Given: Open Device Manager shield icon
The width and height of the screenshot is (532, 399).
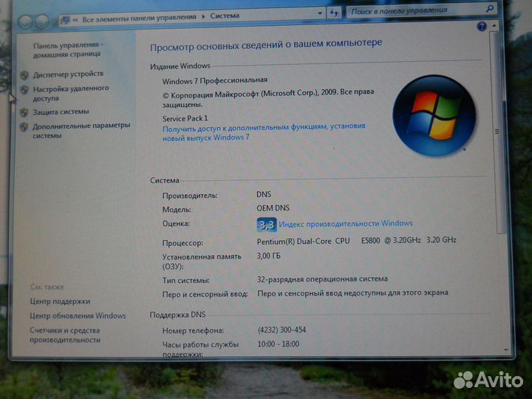Looking at the screenshot, I should (x=24, y=75).
